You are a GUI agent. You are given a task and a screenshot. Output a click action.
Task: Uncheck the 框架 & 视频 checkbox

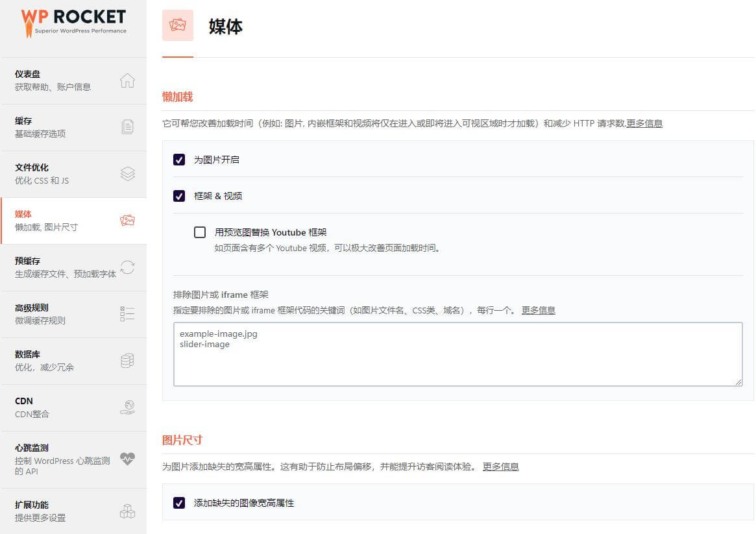click(x=179, y=196)
